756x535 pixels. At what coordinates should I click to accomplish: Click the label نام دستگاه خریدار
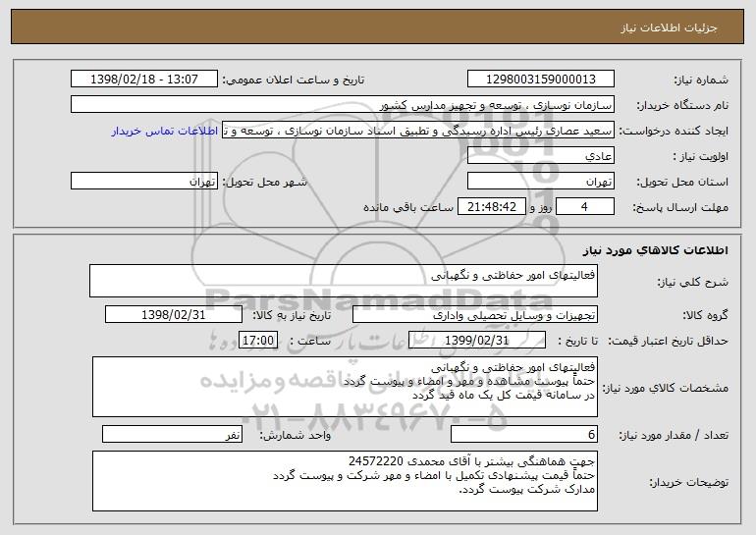682,105
